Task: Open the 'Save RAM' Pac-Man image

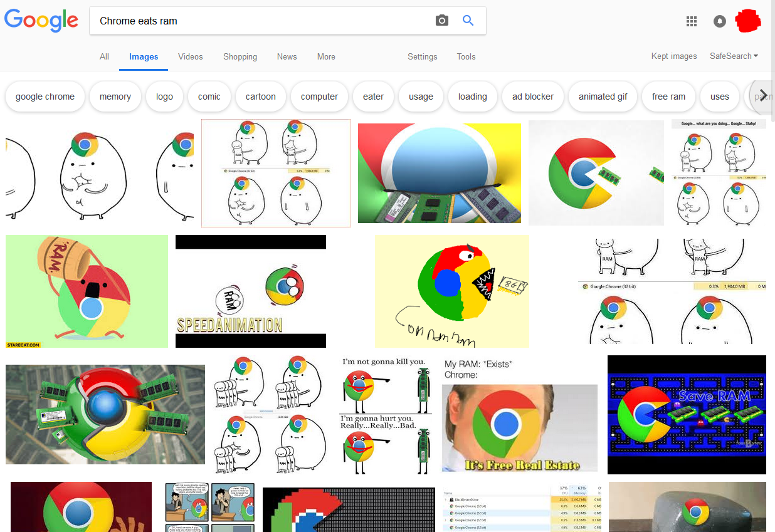Action: [x=687, y=415]
